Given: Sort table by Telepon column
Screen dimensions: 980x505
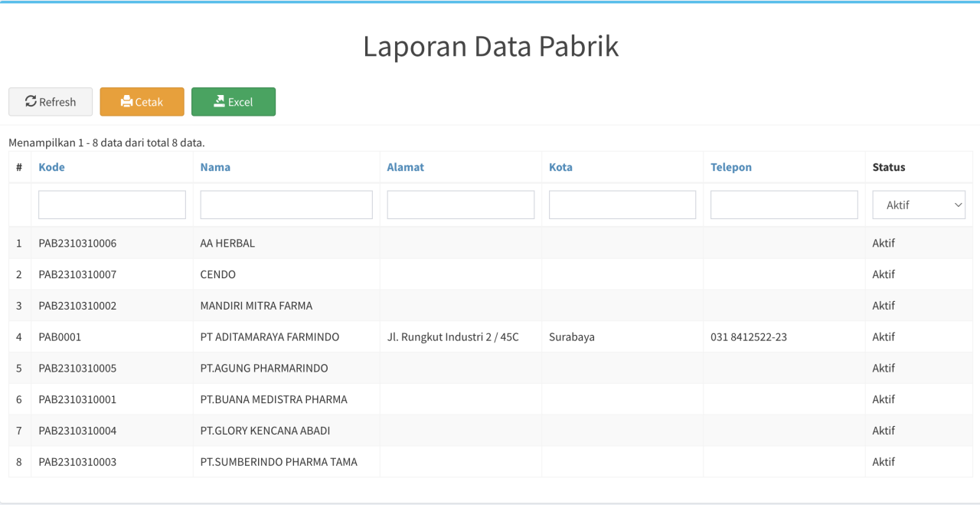Looking at the screenshot, I should pos(730,167).
